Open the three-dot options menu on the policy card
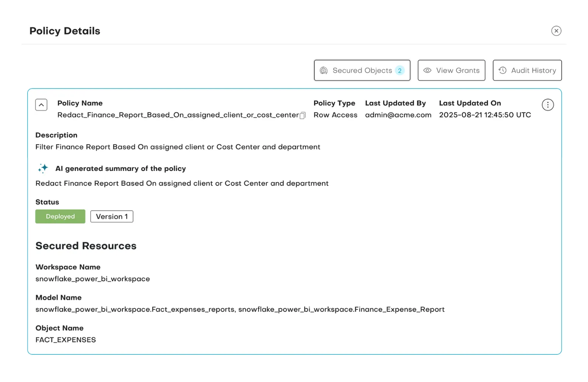This screenshot has height=382, width=588. pyautogui.click(x=548, y=105)
